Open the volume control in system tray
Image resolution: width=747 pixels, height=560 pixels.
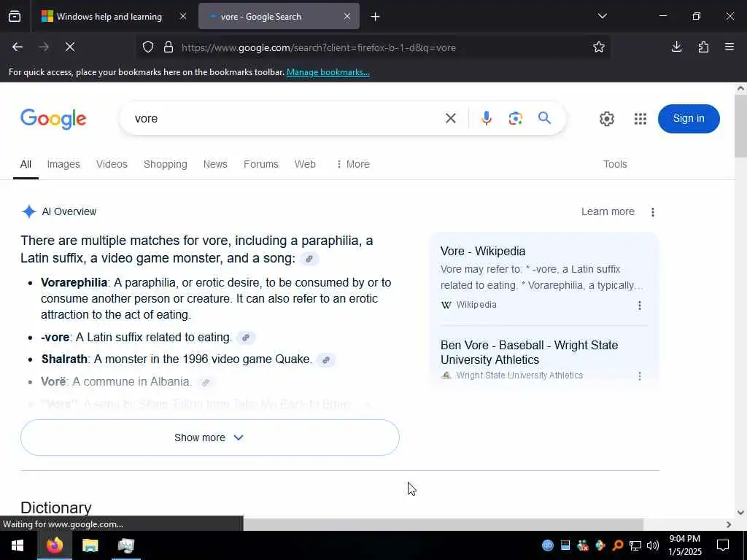[653, 545]
